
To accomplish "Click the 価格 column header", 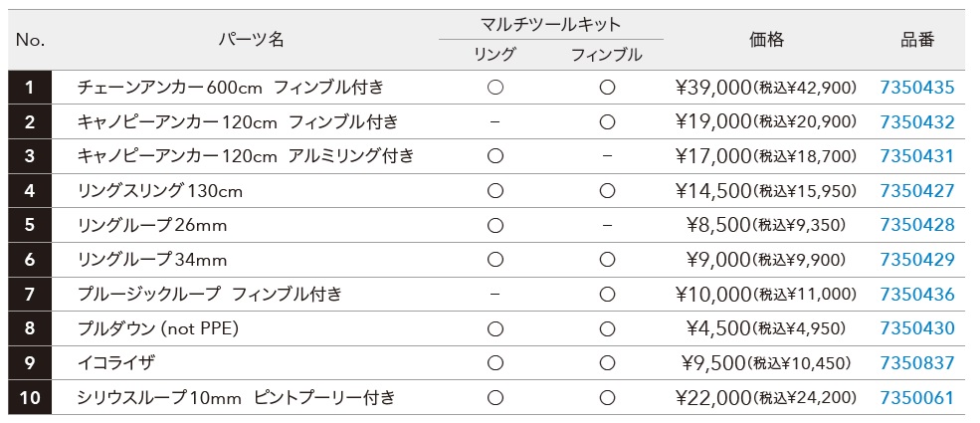I will (x=766, y=40).
